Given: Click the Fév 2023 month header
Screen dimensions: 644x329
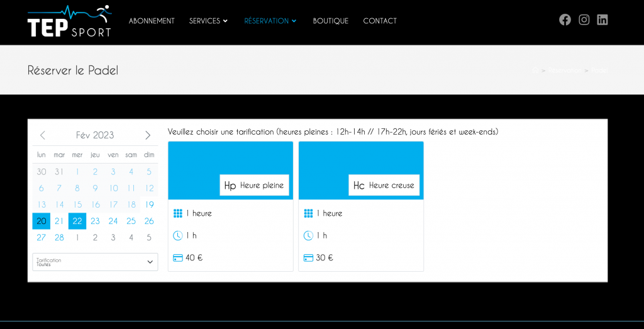Looking at the screenshot, I should pyautogui.click(x=95, y=135).
